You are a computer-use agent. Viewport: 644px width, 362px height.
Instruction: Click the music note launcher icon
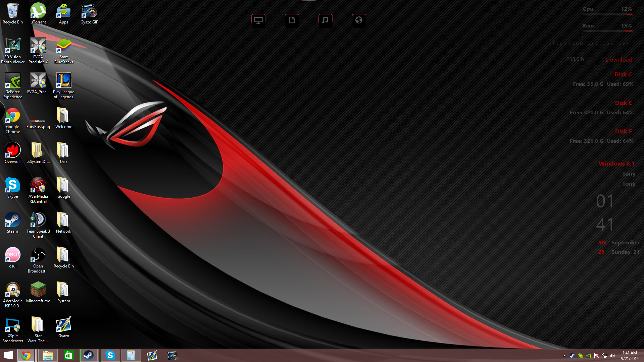(325, 20)
